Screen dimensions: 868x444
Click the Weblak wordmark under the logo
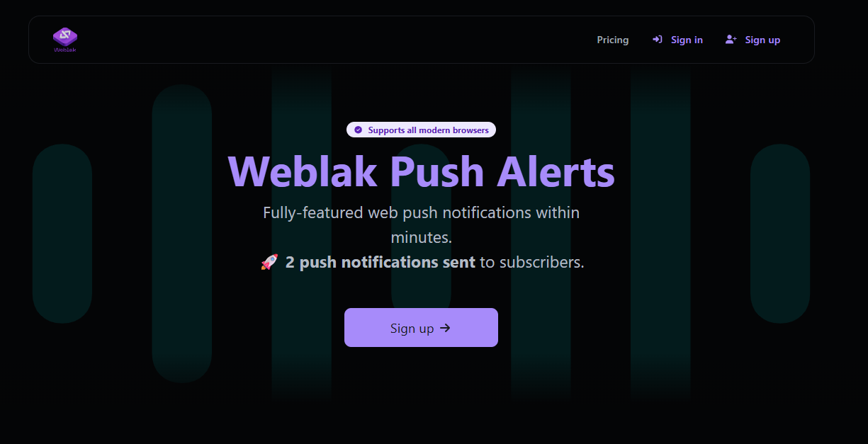pos(65,50)
